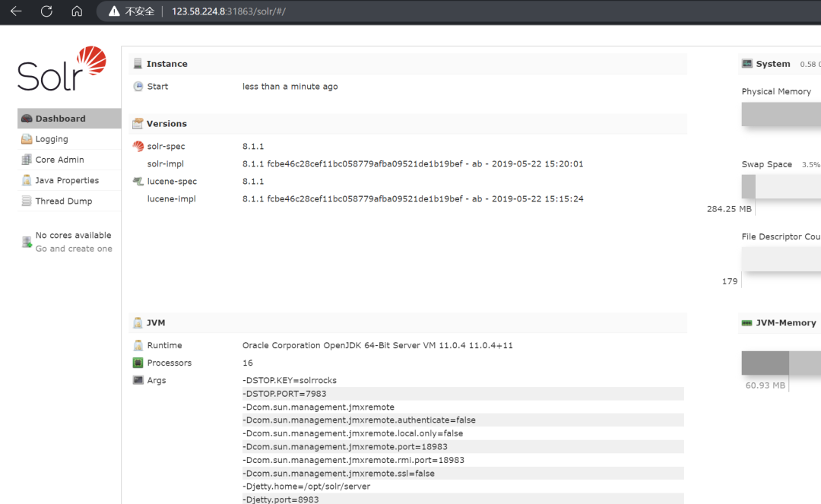Image resolution: width=821 pixels, height=504 pixels.
Task: Click the Processors value 16
Action: click(248, 363)
